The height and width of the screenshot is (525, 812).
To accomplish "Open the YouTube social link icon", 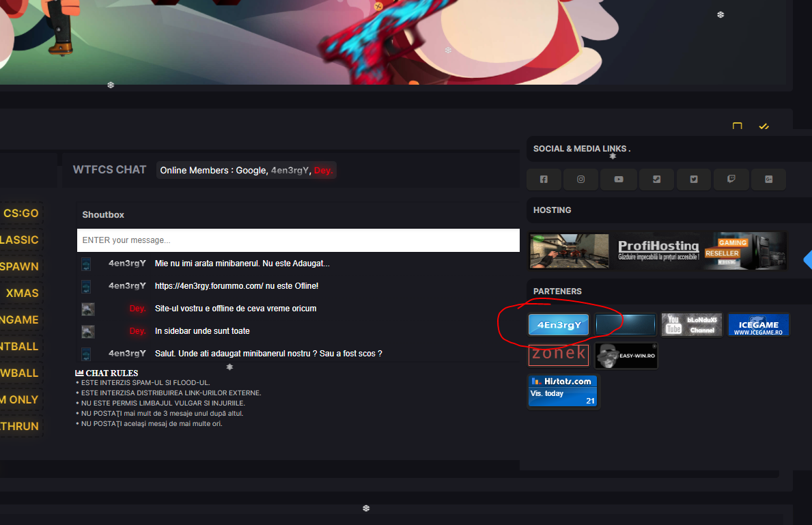I will click(619, 180).
